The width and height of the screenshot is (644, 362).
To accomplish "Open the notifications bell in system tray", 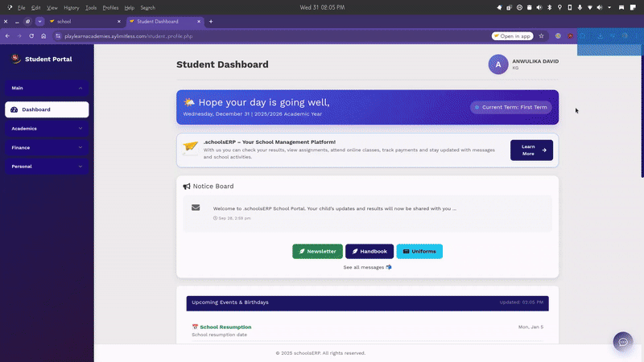I will (499, 7).
